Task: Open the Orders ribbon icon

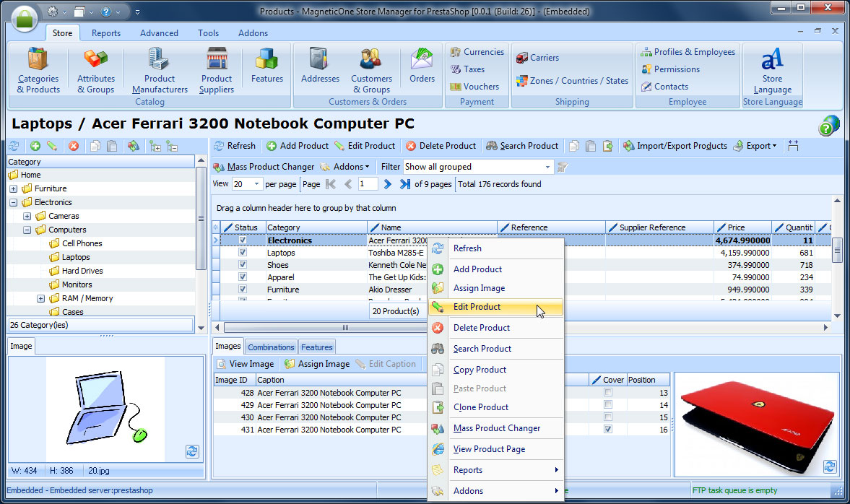Action: [422, 65]
